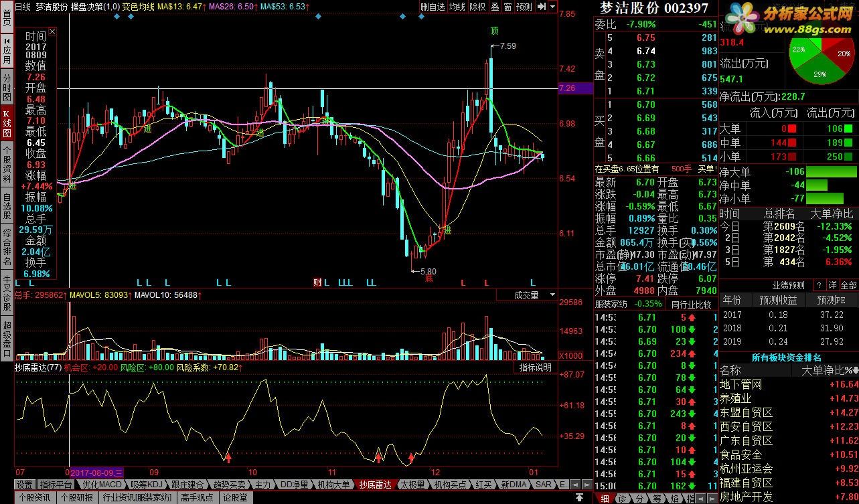The height and width of the screenshot is (504, 859).
Task: Toggle the 叠 overlay button
Action: tap(495, 6)
